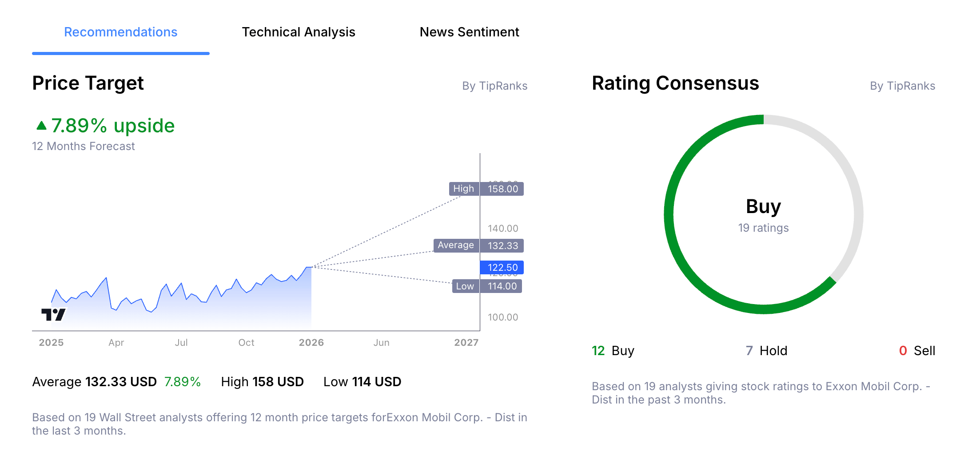Select the 7 Hold ratings count
Screen dimensions: 980x451
749,351
